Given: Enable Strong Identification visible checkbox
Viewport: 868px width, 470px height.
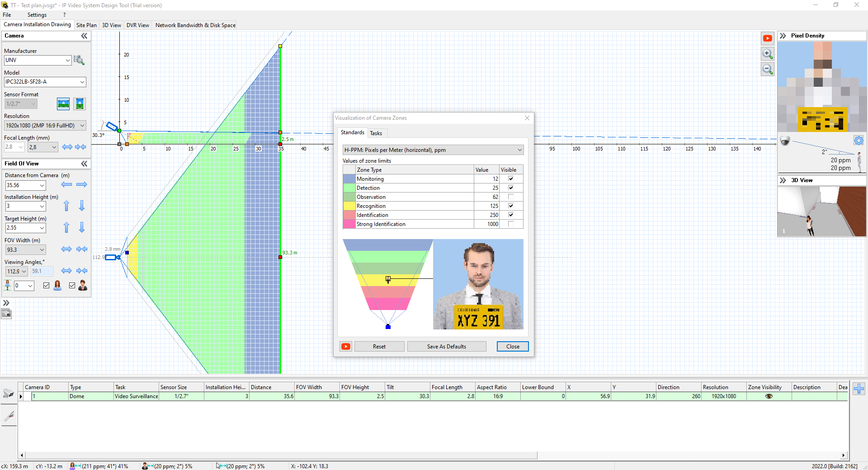Looking at the screenshot, I should pyautogui.click(x=511, y=224).
